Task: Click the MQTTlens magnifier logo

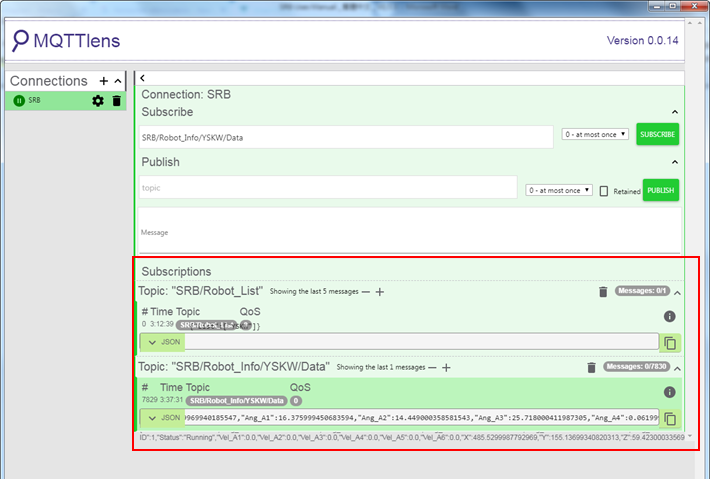Action: coord(20,41)
